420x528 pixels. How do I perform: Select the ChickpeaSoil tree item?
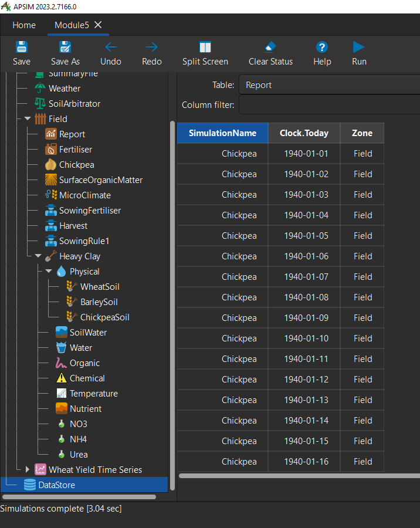(105, 317)
